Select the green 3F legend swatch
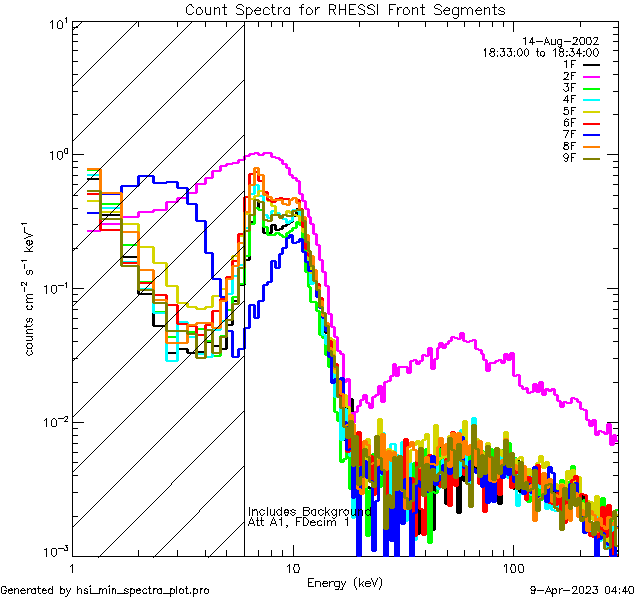640x600 pixels. point(587,89)
